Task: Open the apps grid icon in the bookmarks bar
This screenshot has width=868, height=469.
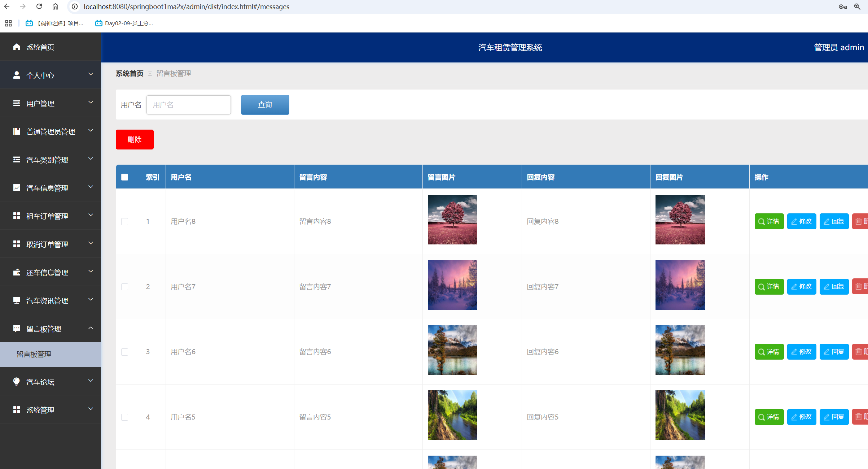Action: [9, 23]
